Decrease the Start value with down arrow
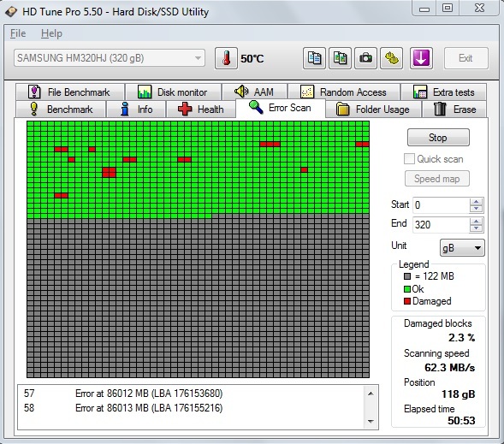 [476, 209]
